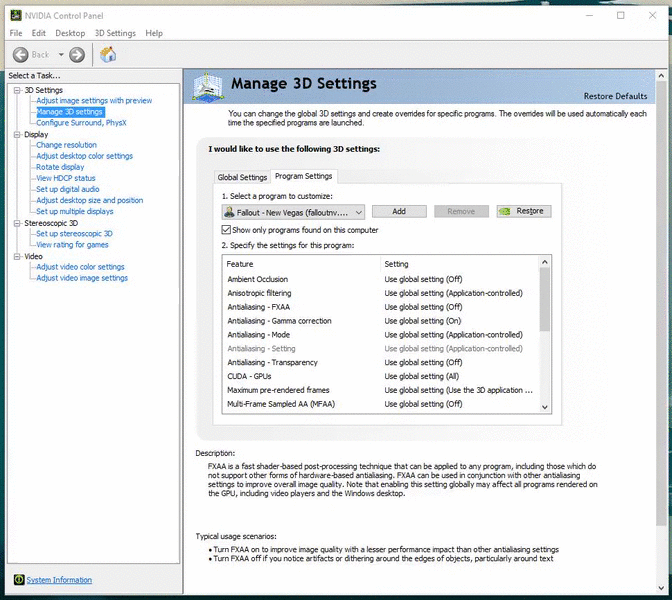Click the Manage 3D Settings header icon
This screenshot has width=672, height=600.
[208, 87]
